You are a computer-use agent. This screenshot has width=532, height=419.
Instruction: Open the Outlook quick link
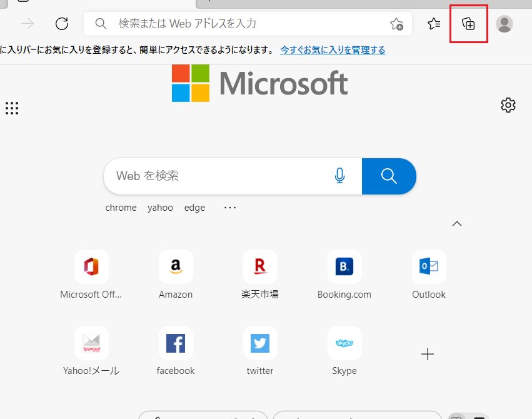click(x=429, y=275)
